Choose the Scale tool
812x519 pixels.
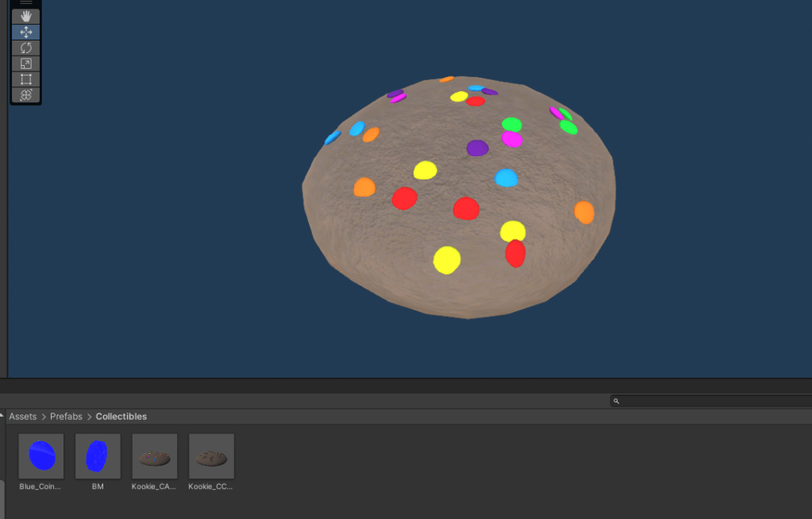coord(25,63)
